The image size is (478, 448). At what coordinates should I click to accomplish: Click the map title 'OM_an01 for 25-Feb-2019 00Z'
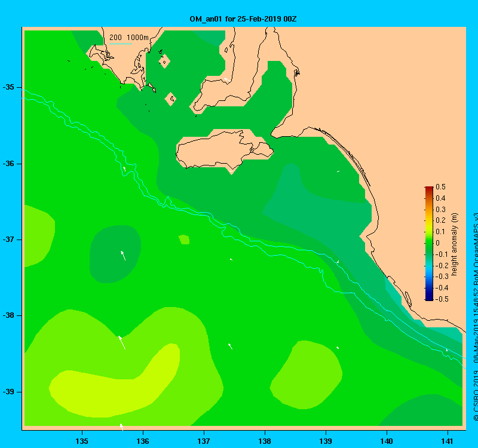[x=243, y=19]
